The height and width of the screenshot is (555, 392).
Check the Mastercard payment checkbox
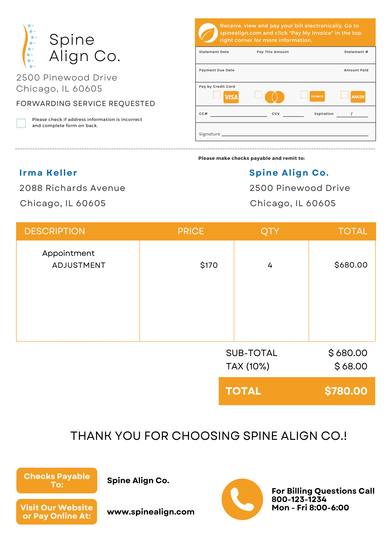pyautogui.click(x=258, y=95)
